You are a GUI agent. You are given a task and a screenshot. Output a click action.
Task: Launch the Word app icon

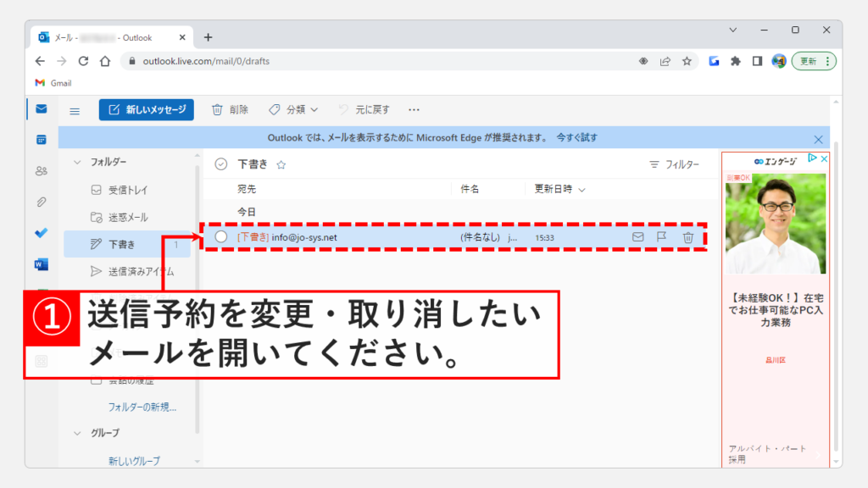(x=41, y=264)
